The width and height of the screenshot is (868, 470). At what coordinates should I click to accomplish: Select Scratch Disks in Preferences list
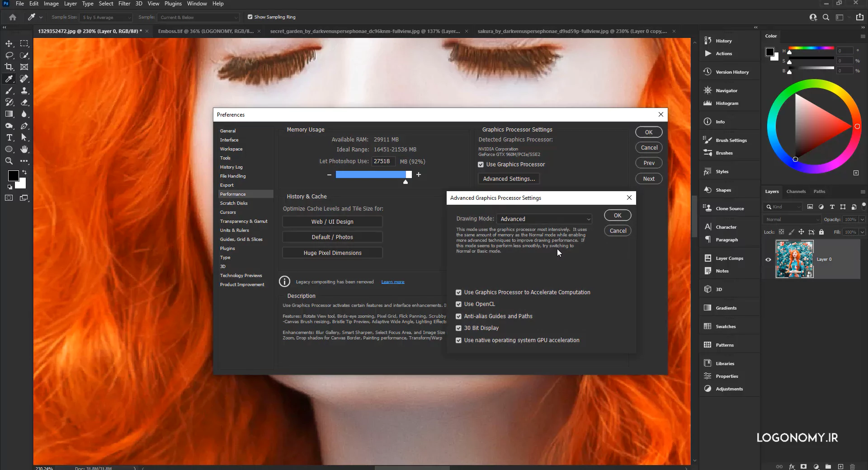coord(234,203)
